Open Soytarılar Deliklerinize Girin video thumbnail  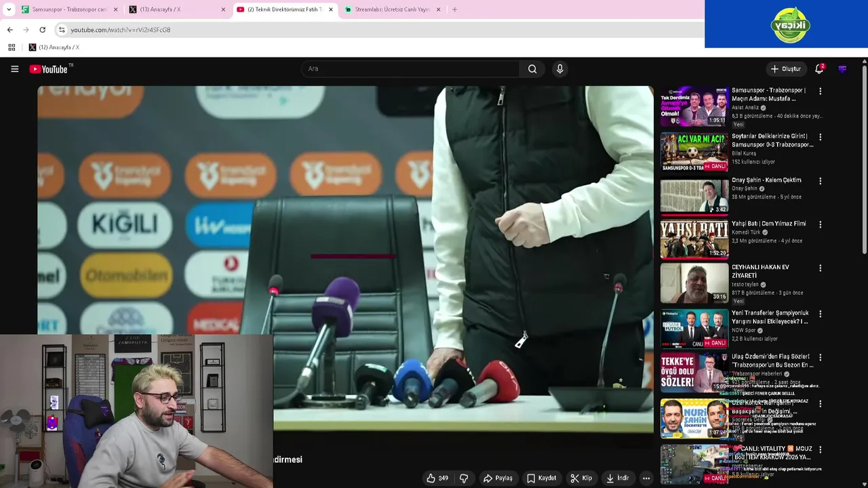[x=694, y=152]
